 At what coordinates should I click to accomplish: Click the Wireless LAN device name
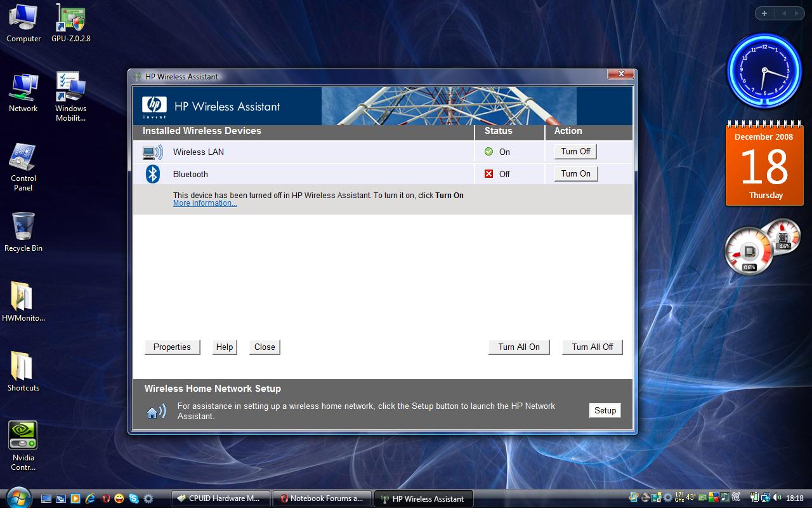click(x=199, y=152)
